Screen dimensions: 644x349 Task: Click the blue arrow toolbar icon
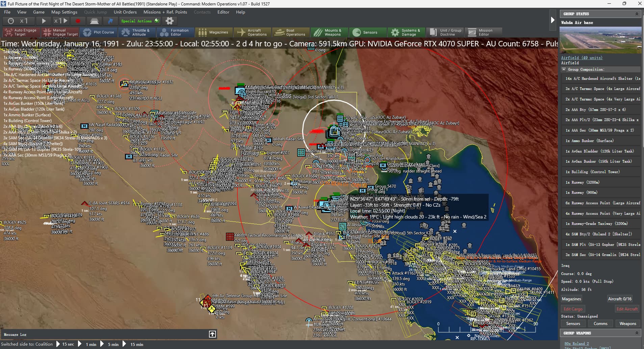110,21
